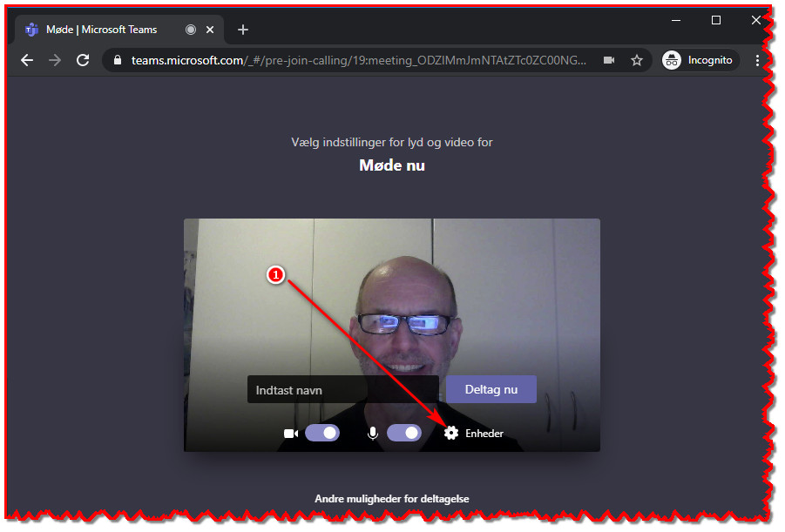Image resolution: width=785 pixels, height=532 pixels.
Task: Close the Chrome window
Action: (x=756, y=21)
